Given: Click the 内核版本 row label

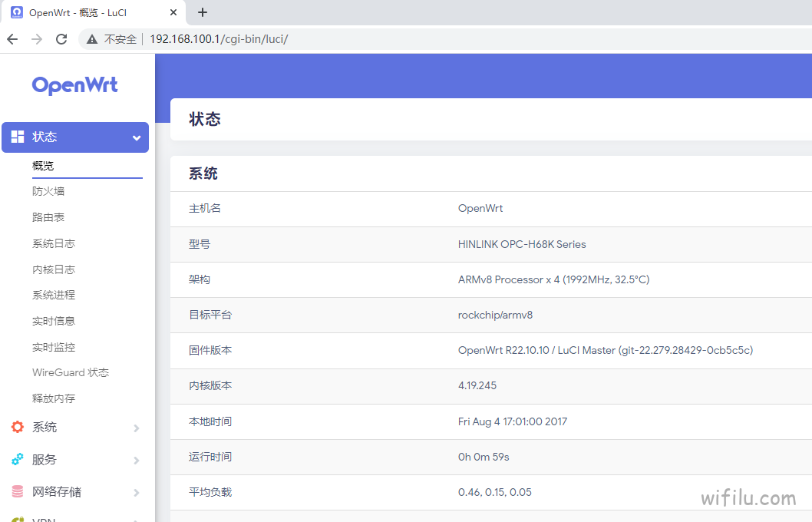Looking at the screenshot, I should 210,386.
